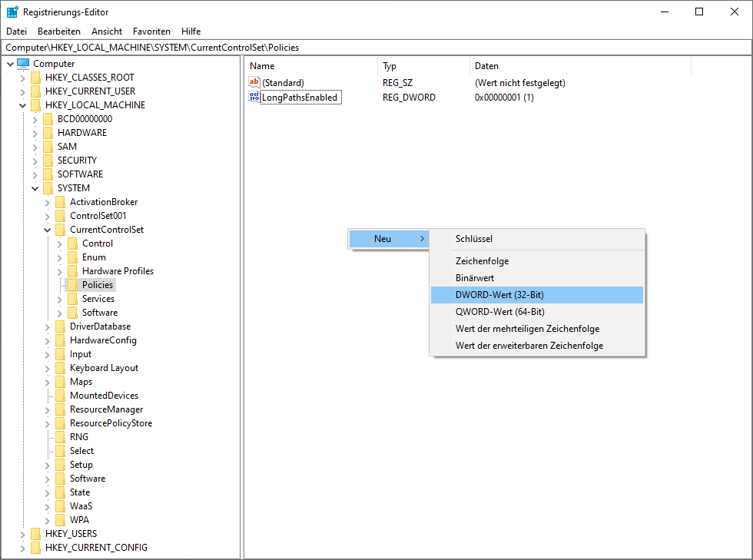Click the DriverDatabase folder icon

(x=60, y=326)
